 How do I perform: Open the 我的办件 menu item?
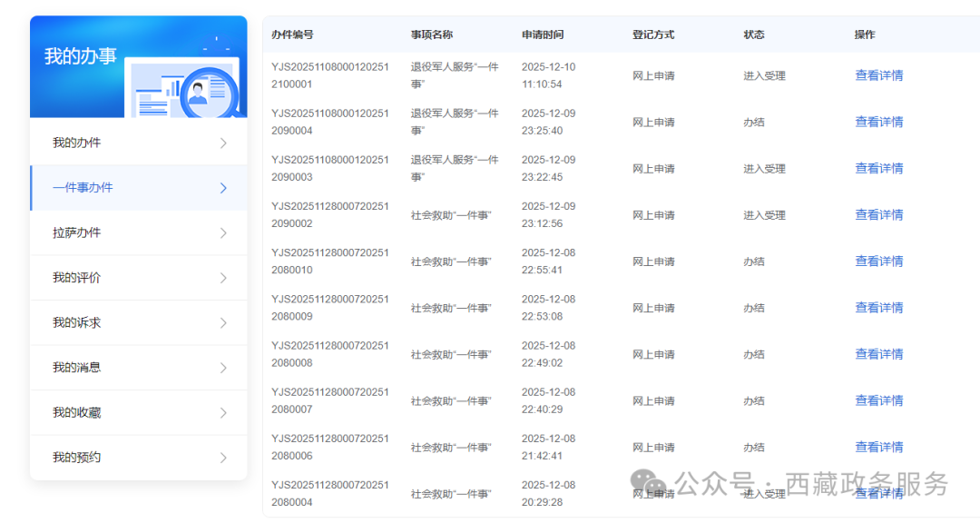(x=77, y=143)
